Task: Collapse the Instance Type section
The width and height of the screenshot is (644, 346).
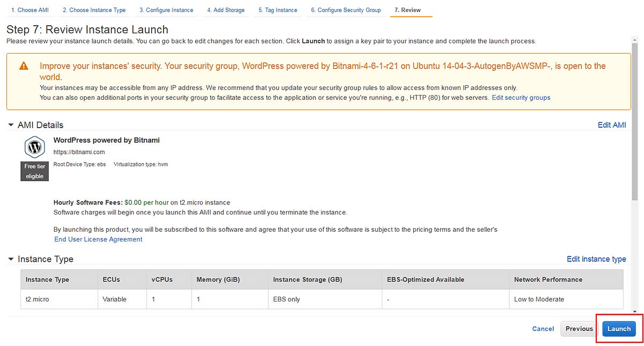Action: click(11, 259)
